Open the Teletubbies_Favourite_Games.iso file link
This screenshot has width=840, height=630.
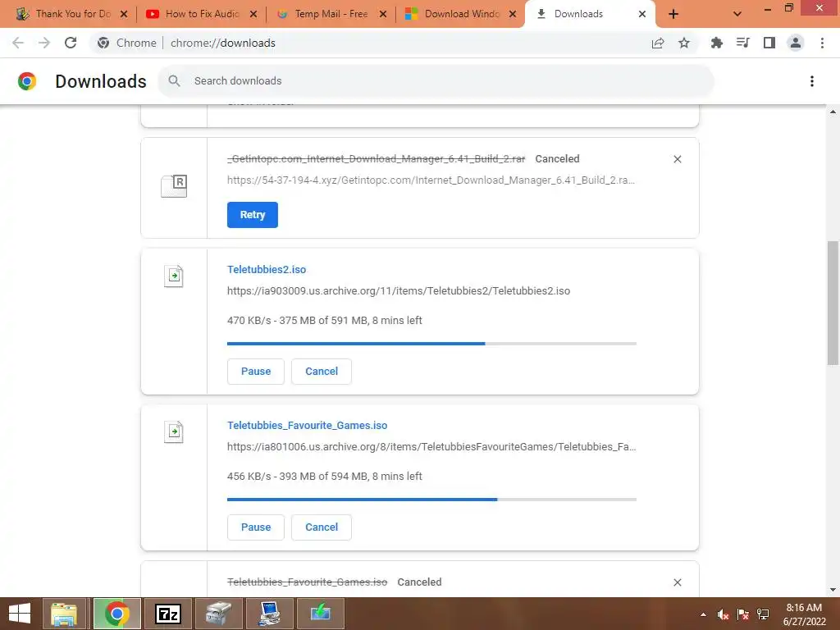307,426
